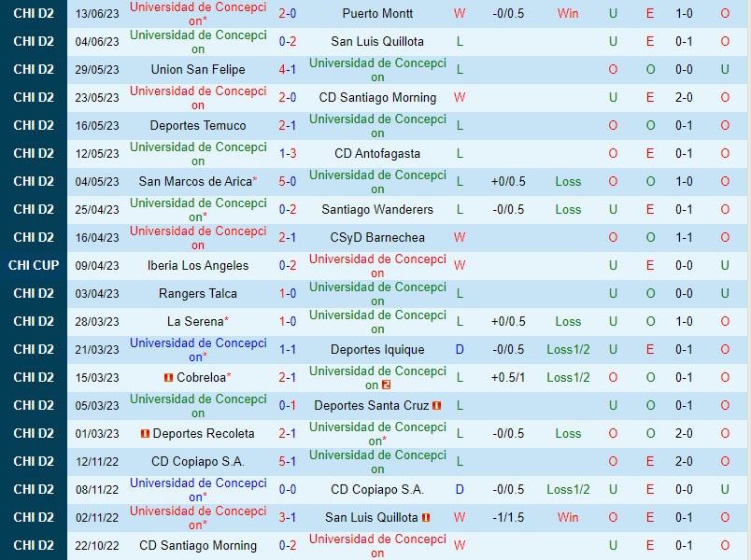Click CHI D2 label in 22/10/22 row
The image size is (751, 560).
pos(34,546)
